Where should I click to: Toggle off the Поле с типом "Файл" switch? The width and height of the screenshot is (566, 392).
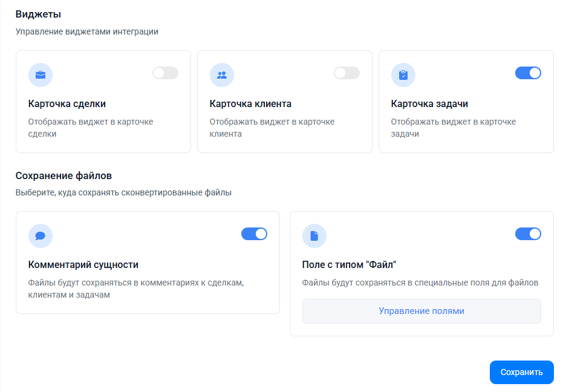point(528,234)
